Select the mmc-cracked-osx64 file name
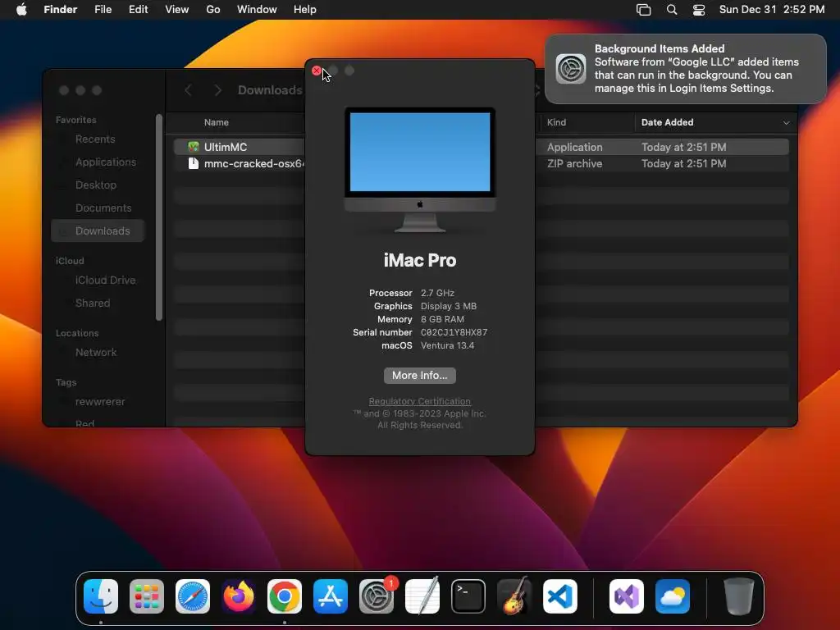 [x=254, y=163]
